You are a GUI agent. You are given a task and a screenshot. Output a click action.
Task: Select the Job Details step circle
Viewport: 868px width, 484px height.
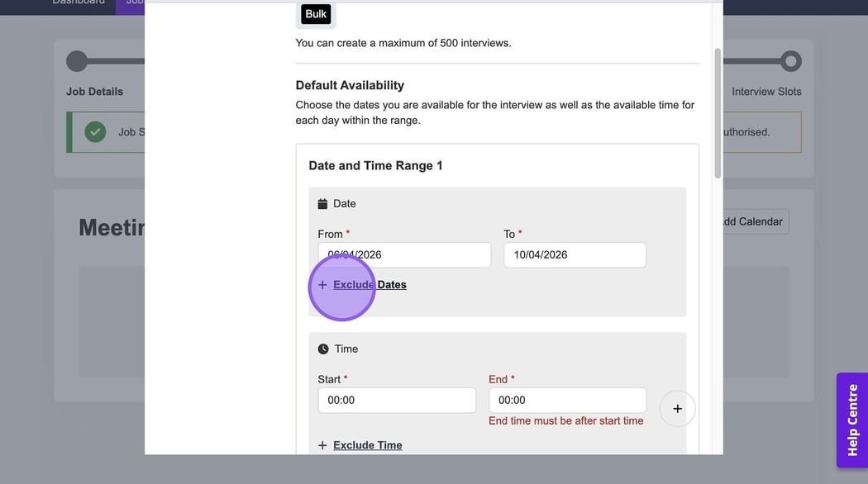(77, 61)
